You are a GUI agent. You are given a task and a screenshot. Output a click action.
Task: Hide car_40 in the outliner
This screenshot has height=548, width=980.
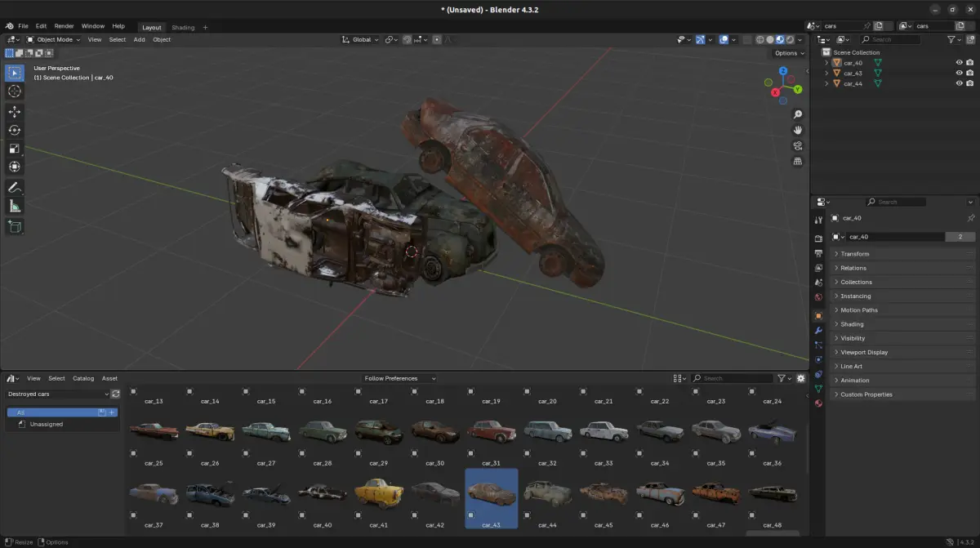tap(959, 63)
